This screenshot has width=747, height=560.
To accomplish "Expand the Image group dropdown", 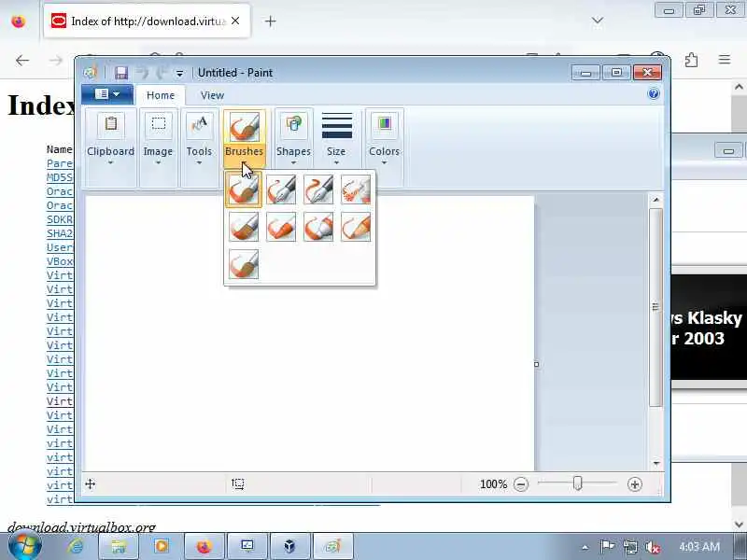I will pyautogui.click(x=158, y=162).
